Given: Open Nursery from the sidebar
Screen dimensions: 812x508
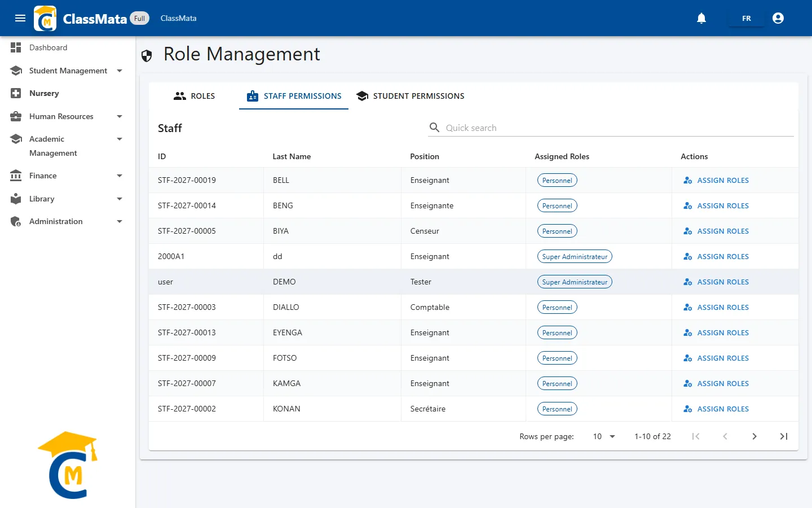Looking at the screenshot, I should 68,93.
